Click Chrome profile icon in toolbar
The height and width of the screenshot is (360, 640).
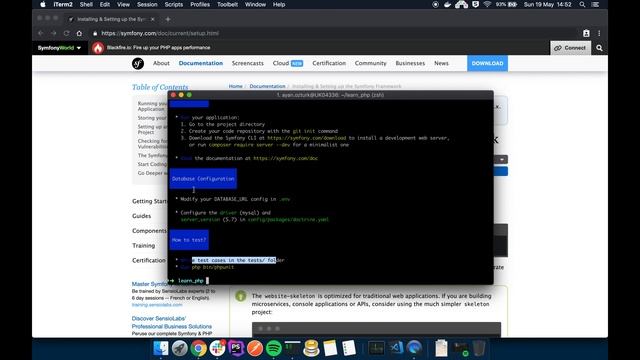tap(586, 33)
